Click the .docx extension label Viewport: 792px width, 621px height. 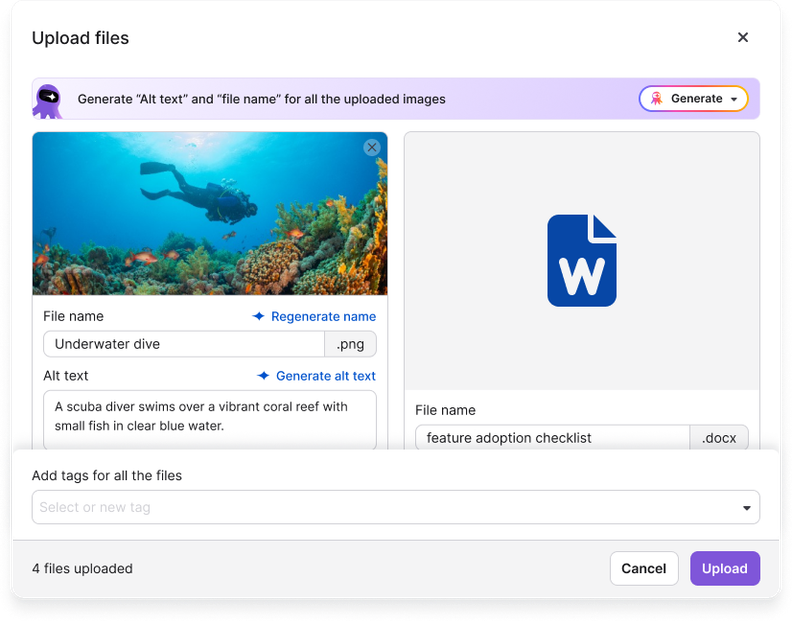pyautogui.click(x=719, y=438)
